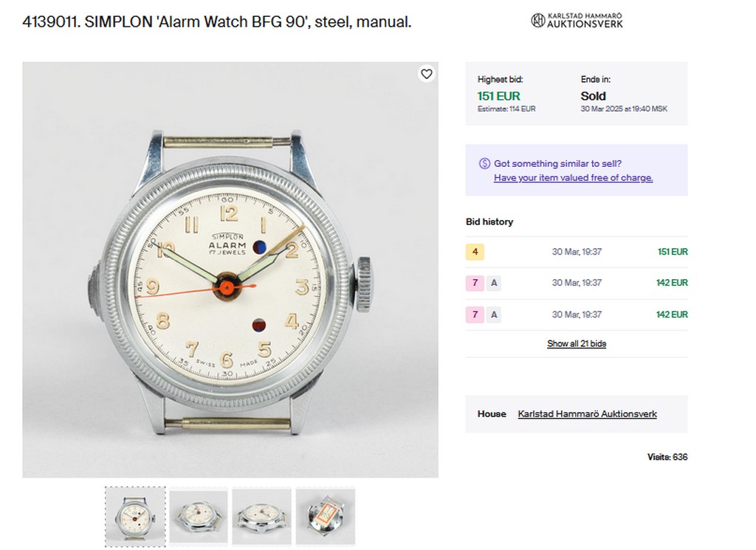Show the fourth thumbnail with the red tag
Screen dimensions: 756x550
[325, 517]
